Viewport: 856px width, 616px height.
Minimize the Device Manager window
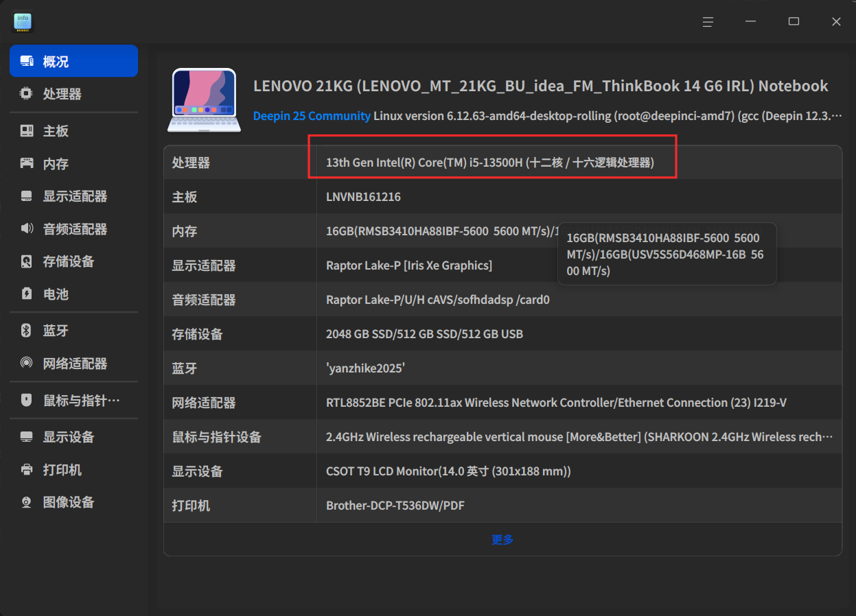pyautogui.click(x=751, y=22)
